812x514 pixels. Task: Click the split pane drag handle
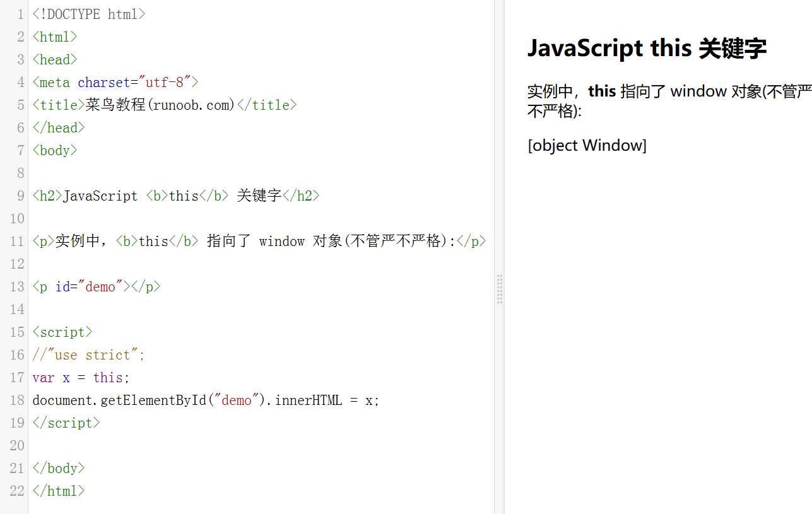[500, 289]
